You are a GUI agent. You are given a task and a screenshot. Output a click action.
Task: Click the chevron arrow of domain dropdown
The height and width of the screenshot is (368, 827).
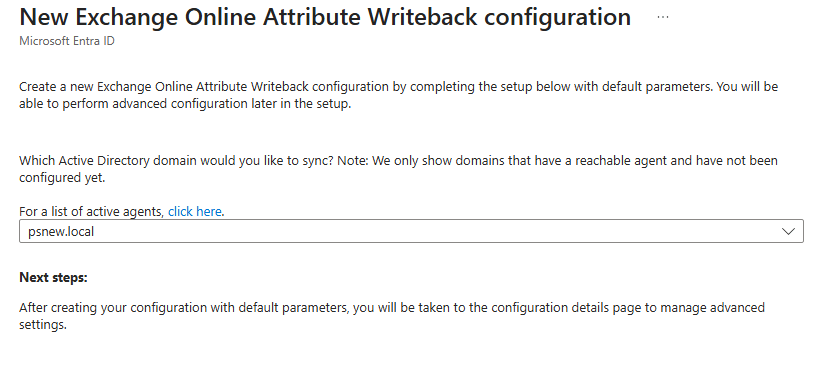pyautogui.click(x=788, y=231)
